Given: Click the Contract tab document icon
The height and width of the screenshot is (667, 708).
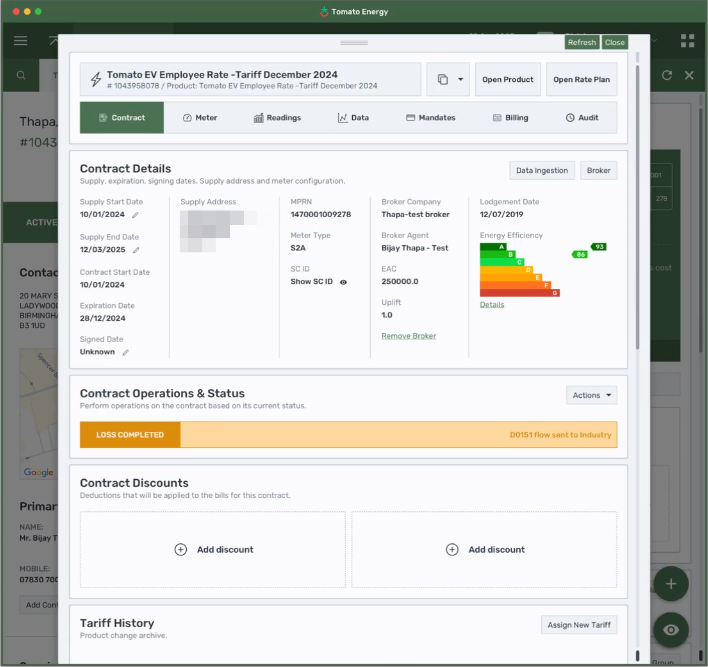Looking at the screenshot, I should click(103, 118).
